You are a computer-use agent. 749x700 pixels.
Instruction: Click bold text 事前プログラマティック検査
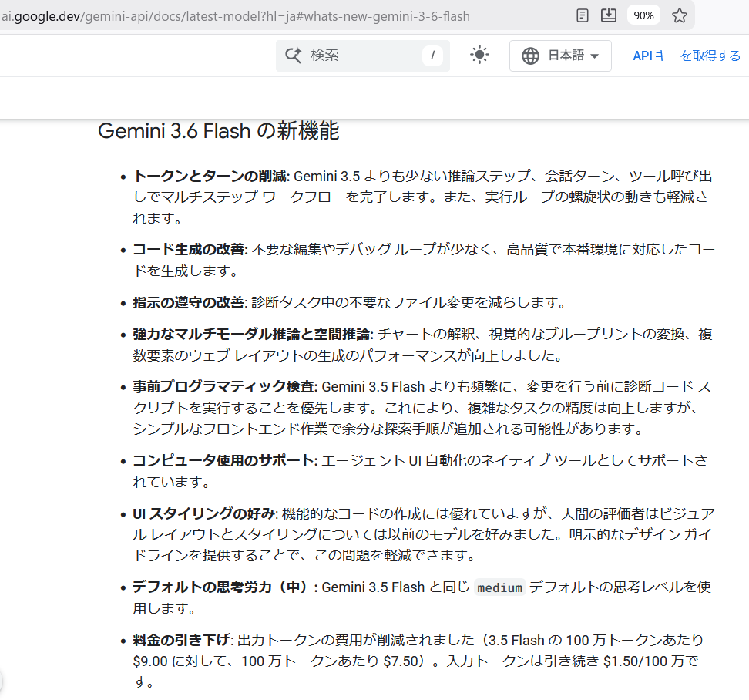[224, 386]
